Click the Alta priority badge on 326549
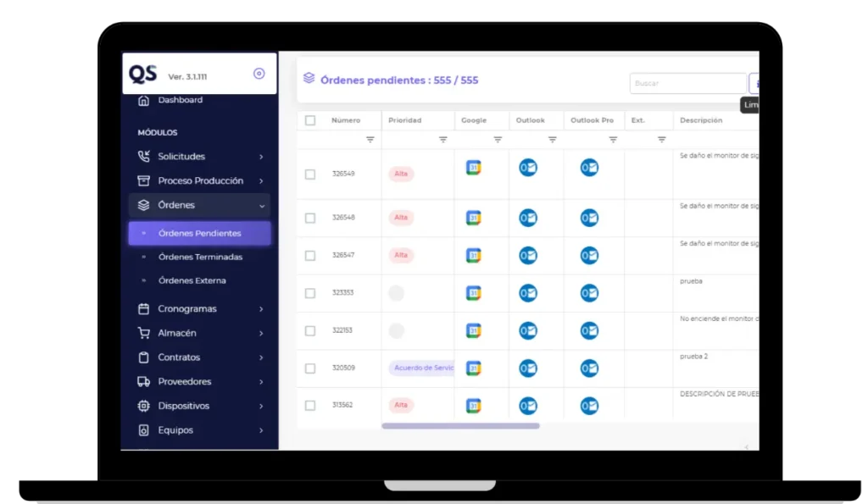The width and height of the screenshot is (868, 504). 401,174
